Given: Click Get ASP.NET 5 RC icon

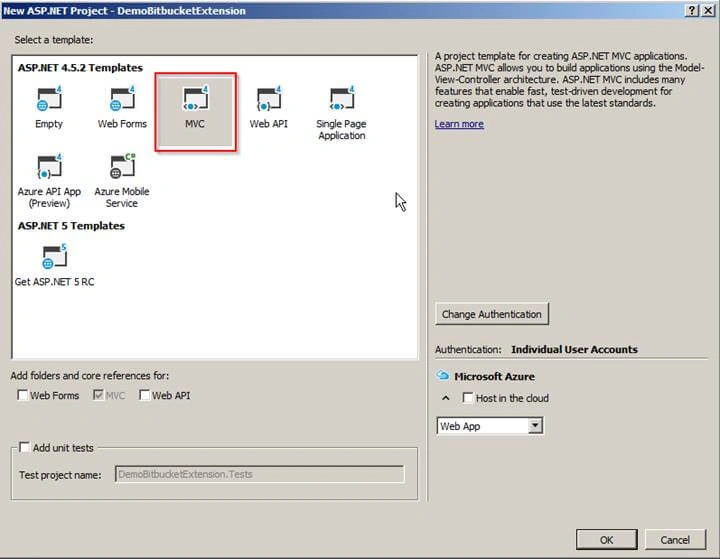Looking at the screenshot, I should pos(54,257).
